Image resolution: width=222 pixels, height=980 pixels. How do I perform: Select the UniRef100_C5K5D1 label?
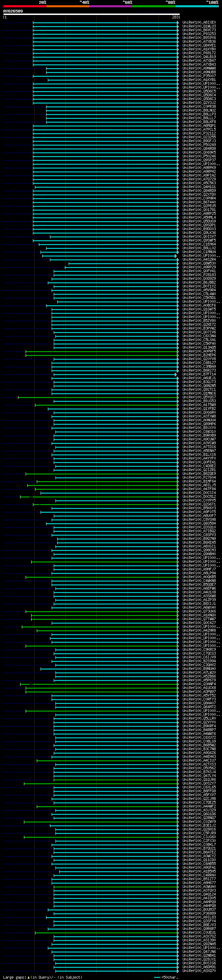pos(199,298)
